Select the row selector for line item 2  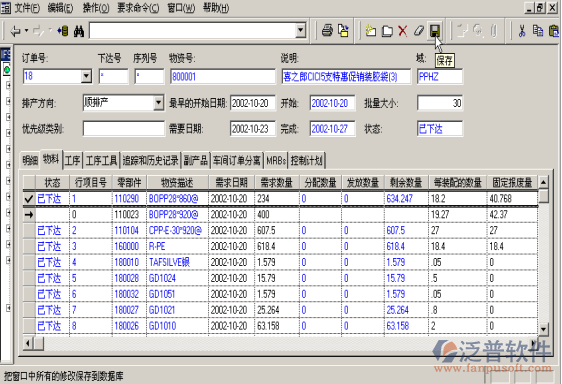click(x=29, y=231)
